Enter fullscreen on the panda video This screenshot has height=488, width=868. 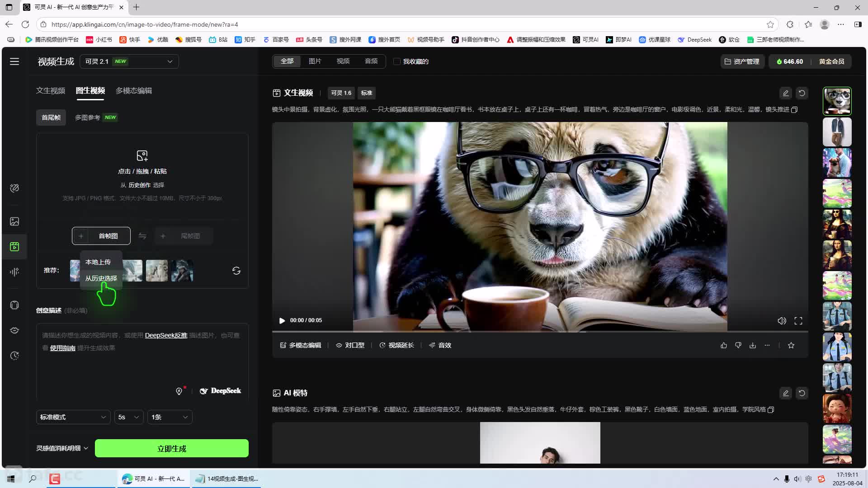798,320
